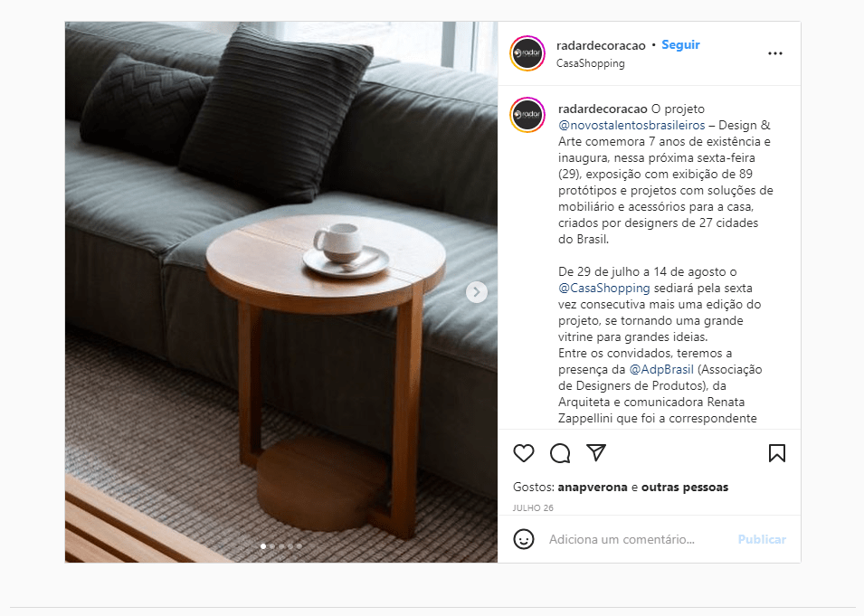
Task: Select the second carousel dot indicator
Action: pos(272,546)
